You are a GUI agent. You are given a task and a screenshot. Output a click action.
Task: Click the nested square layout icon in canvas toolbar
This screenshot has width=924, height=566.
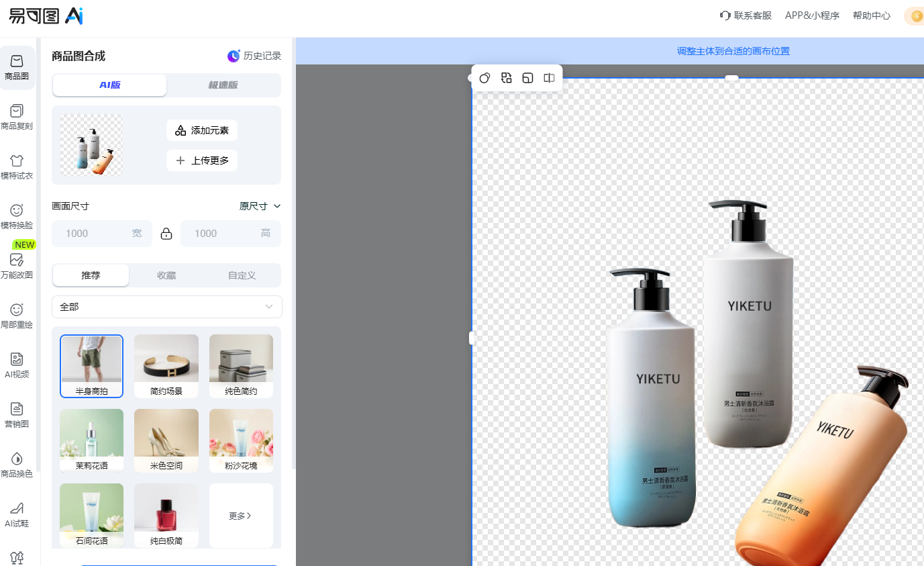coord(527,78)
